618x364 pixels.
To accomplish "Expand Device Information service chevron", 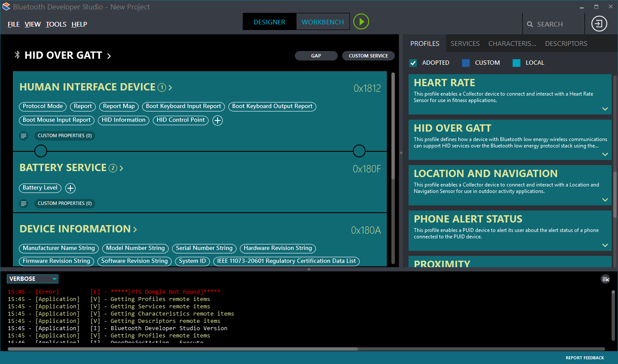I will [x=135, y=230].
